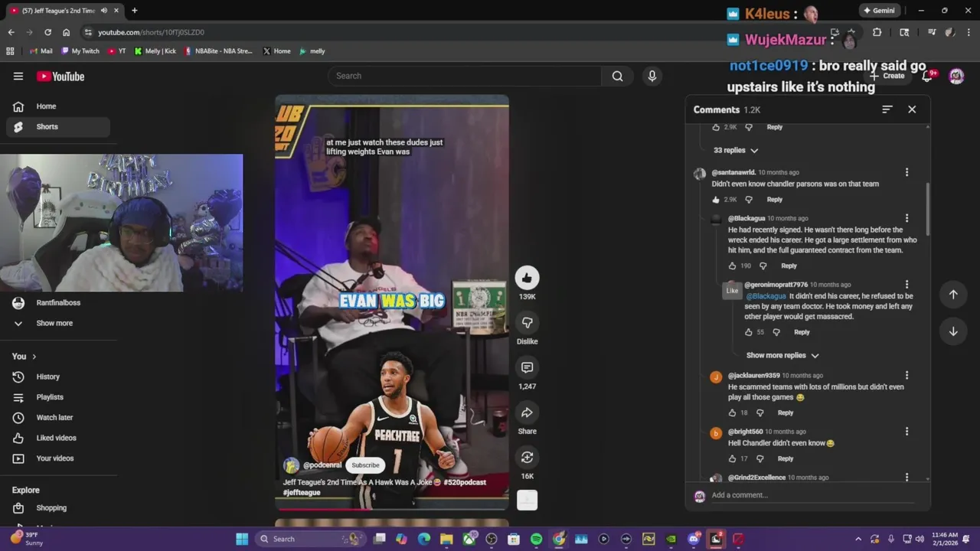
Task: Subscribe to the @podcenral channel
Action: click(365, 465)
